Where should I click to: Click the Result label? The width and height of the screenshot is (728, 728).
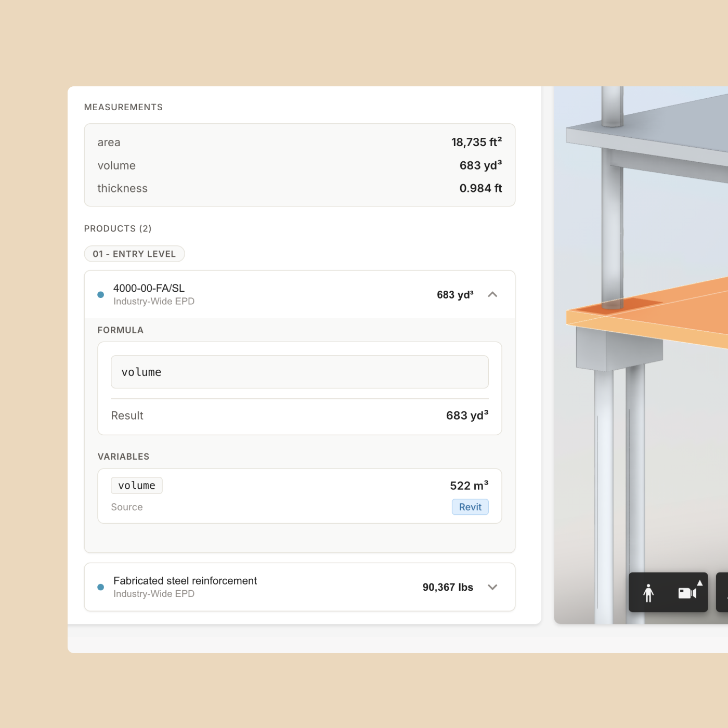(127, 415)
